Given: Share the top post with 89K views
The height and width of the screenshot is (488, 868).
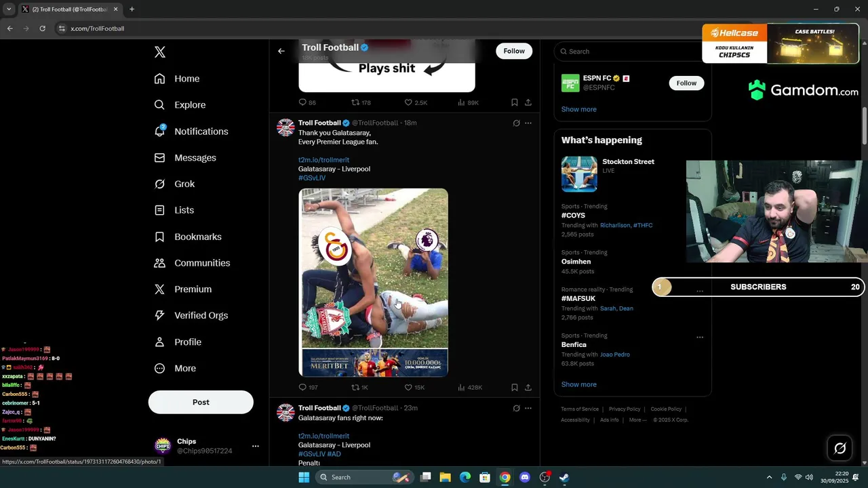Looking at the screenshot, I should (528, 102).
